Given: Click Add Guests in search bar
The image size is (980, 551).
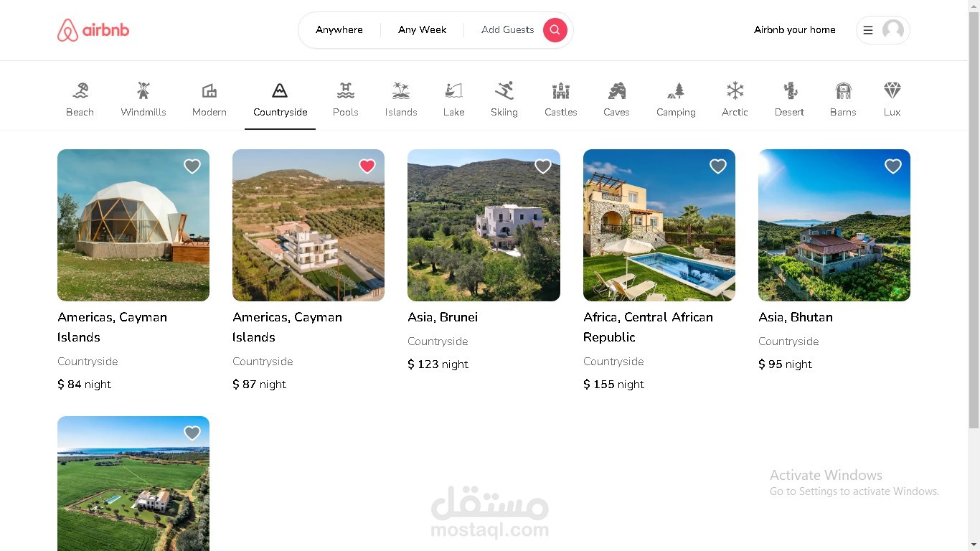Looking at the screenshot, I should [508, 30].
